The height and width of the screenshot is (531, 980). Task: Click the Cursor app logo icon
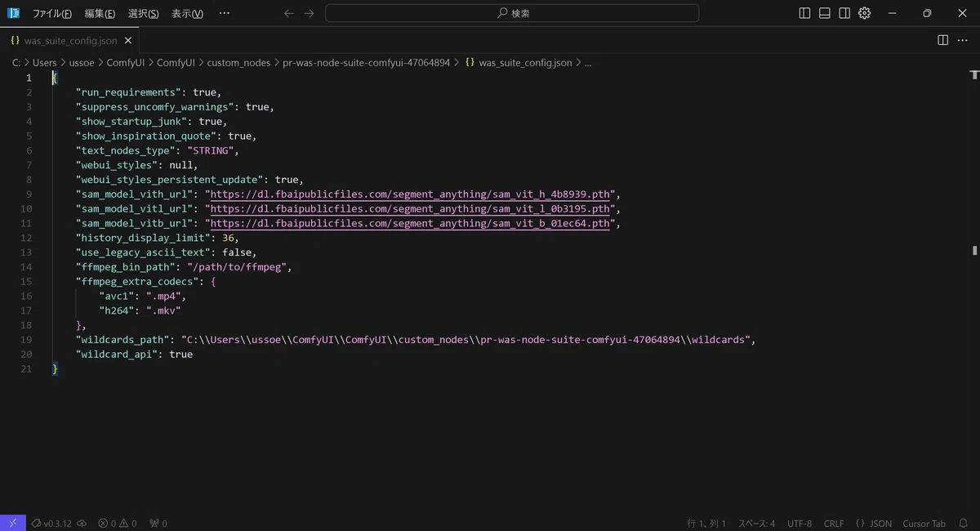[x=13, y=13]
